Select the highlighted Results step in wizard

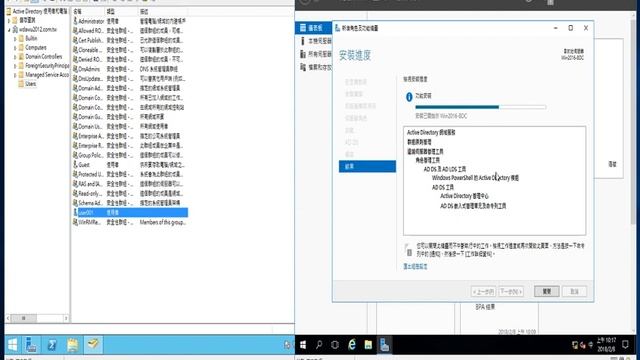coord(367,166)
